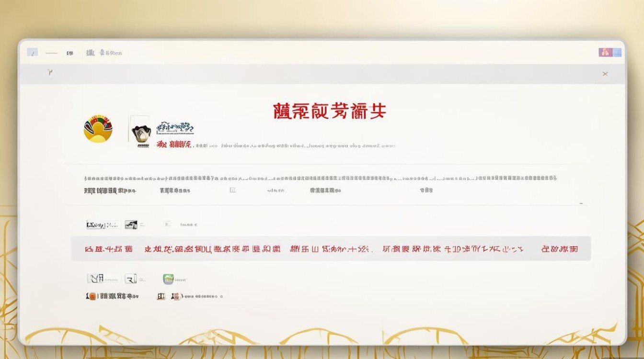The width and height of the screenshot is (644, 359).
Task: Collapse the section using the small dash at right
Action: 581,203
